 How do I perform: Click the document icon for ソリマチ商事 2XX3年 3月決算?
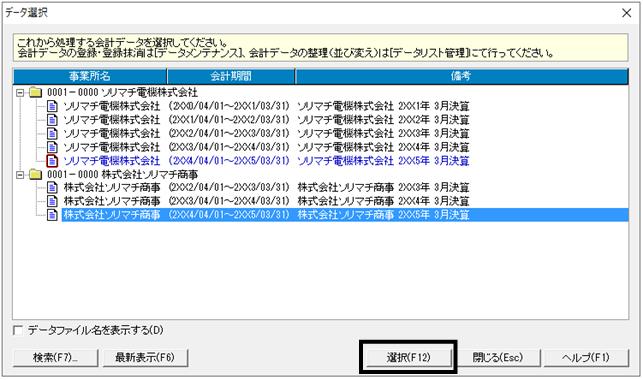pos(52,188)
